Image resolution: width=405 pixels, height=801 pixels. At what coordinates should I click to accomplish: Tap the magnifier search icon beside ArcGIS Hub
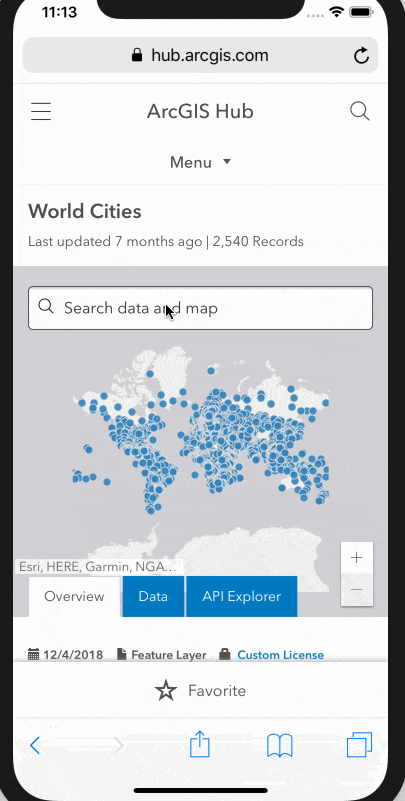click(x=360, y=111)
